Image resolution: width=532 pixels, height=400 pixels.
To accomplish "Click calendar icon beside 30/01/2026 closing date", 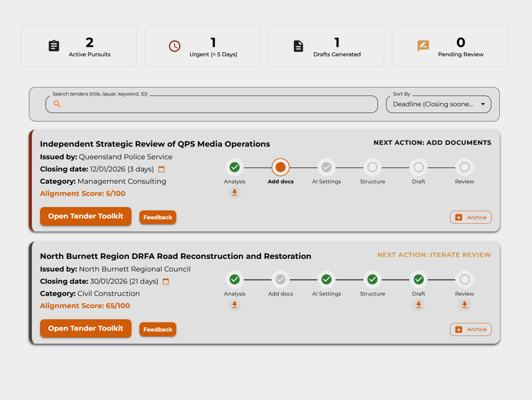I will 165,282.
